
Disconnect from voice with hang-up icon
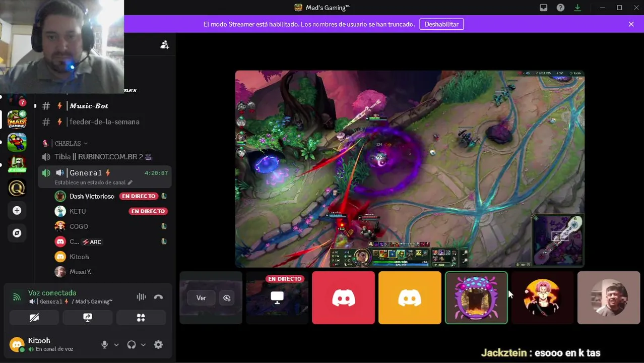pyautogui.click(x=158, y=297)
